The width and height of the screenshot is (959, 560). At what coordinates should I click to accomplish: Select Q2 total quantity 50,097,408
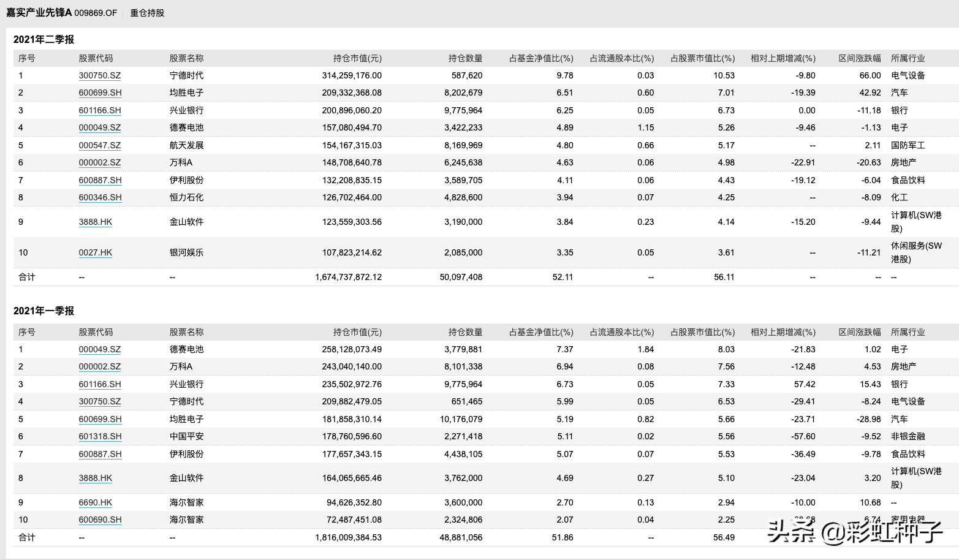461,277
